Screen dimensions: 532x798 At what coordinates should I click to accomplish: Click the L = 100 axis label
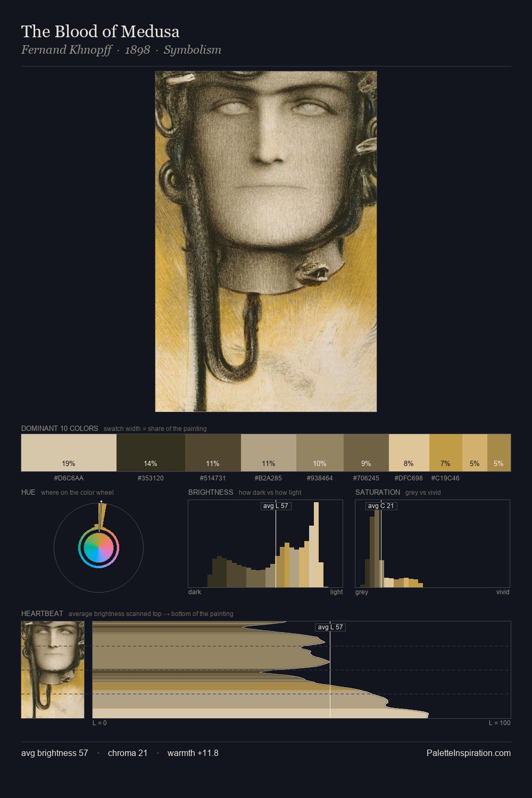[500, 723]
